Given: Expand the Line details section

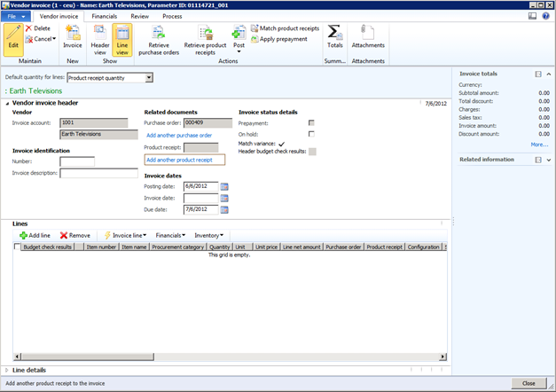Looking at the screenshot, I should (8, 370).
